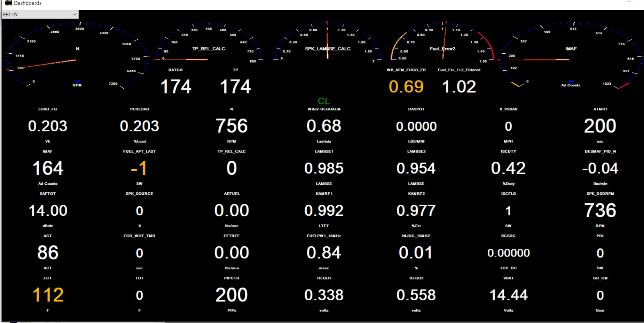Click the msec unit label
The image size is (644, 323).
pos(324,268)
